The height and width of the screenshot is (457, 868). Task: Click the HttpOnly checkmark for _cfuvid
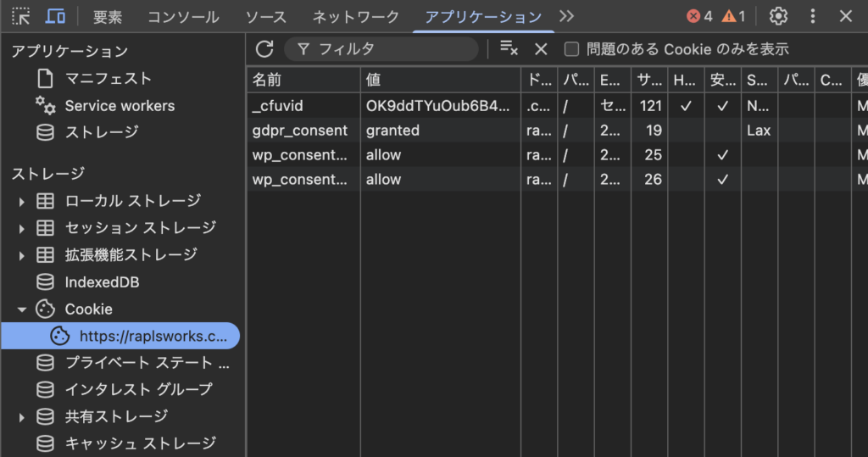(x=686, y=106)
